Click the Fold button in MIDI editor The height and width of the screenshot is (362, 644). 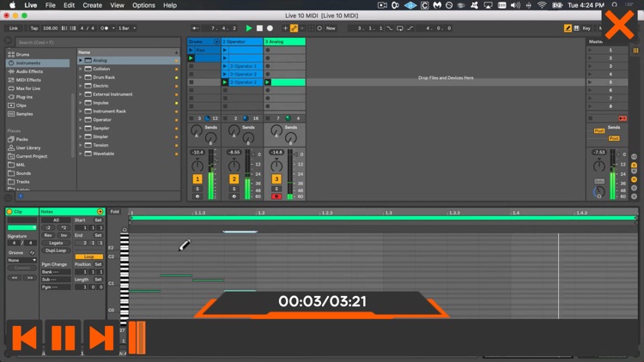click(114, 212)
